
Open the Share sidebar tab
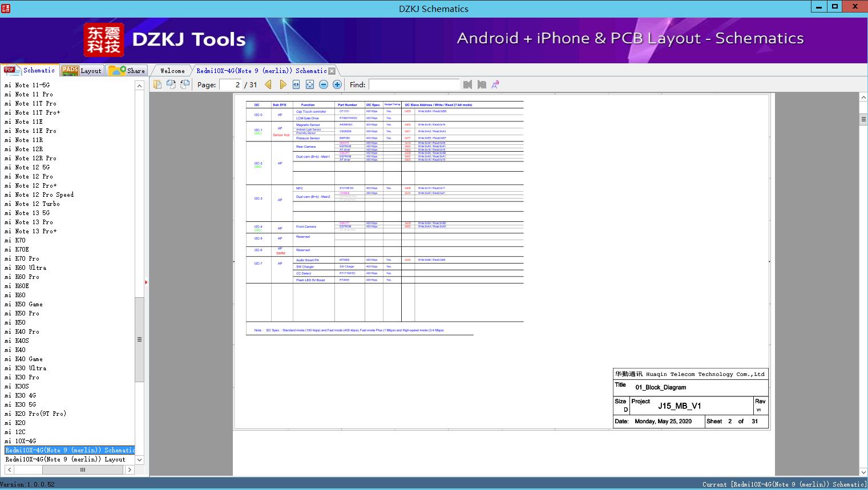[x=127, y=70]
